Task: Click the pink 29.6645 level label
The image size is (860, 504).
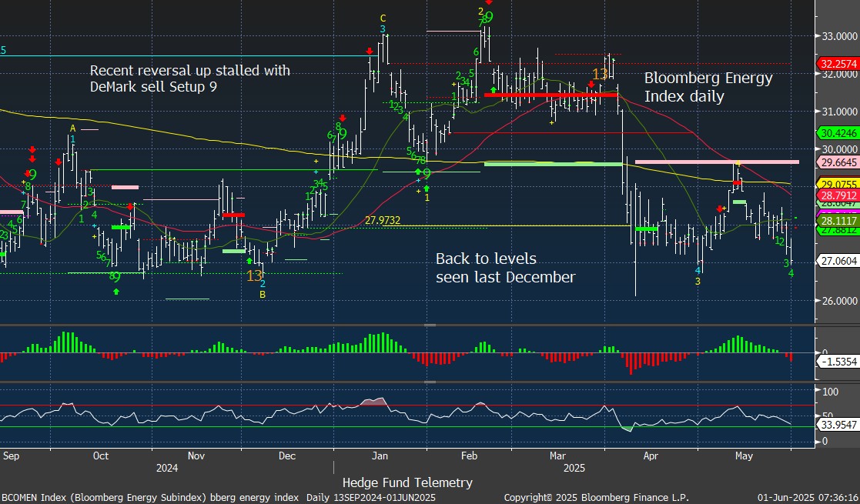Action: click(838, 162)
